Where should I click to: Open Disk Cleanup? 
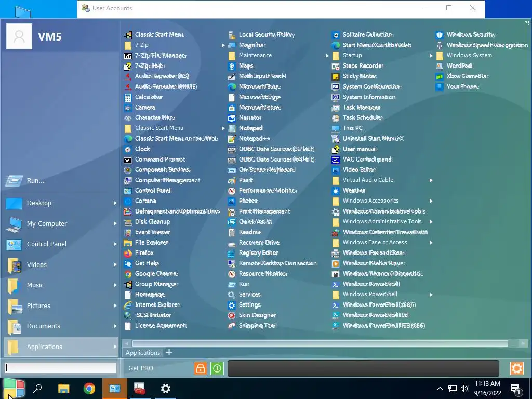[x=147, y=222]
